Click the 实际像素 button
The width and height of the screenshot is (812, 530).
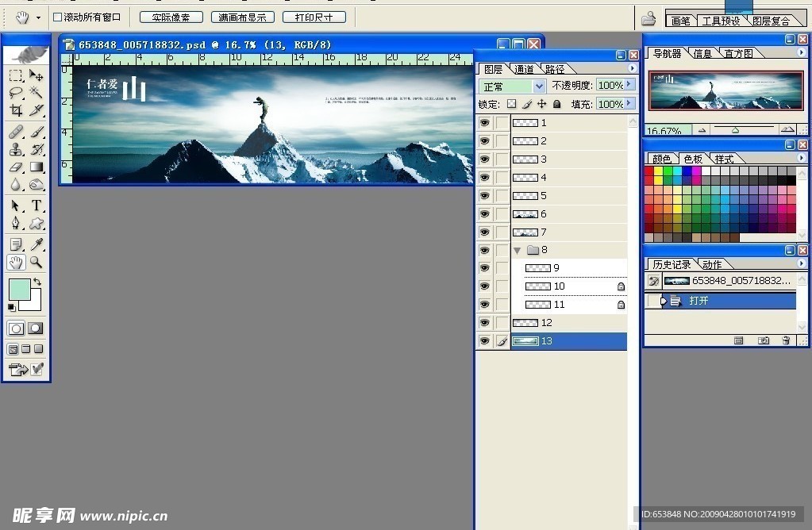[171, 17]
